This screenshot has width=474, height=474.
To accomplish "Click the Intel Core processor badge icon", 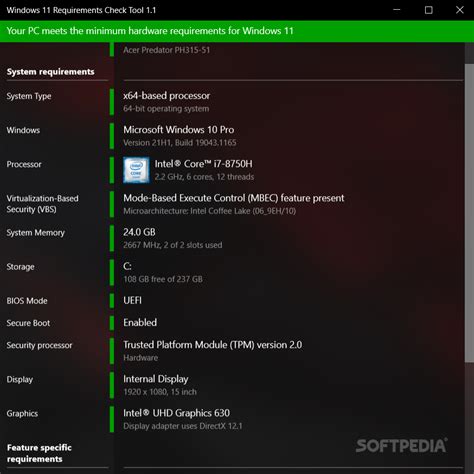I will pos(136,170).
